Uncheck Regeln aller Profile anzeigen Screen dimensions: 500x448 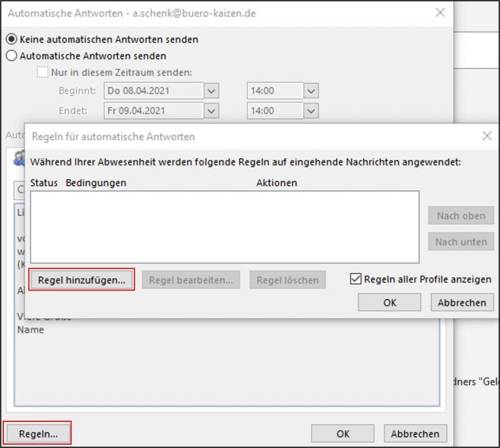(x=355, y=279)
